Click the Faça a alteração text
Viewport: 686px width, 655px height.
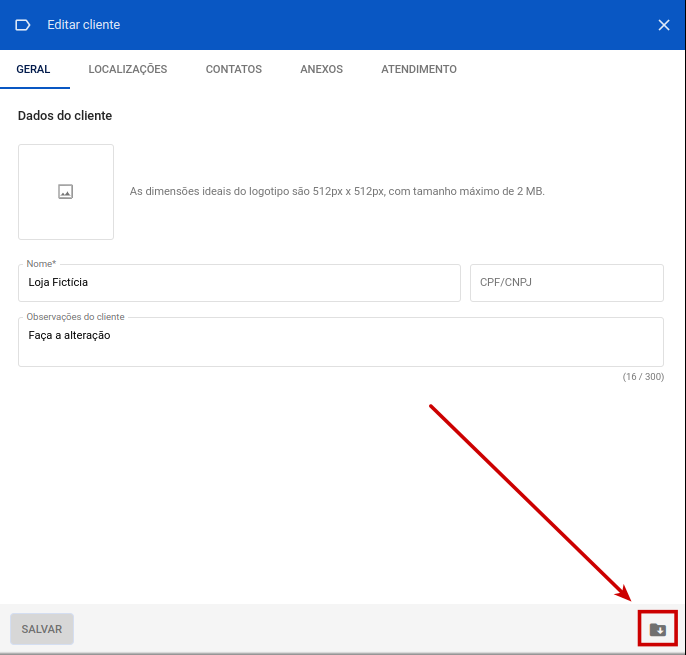pos(69,336)
